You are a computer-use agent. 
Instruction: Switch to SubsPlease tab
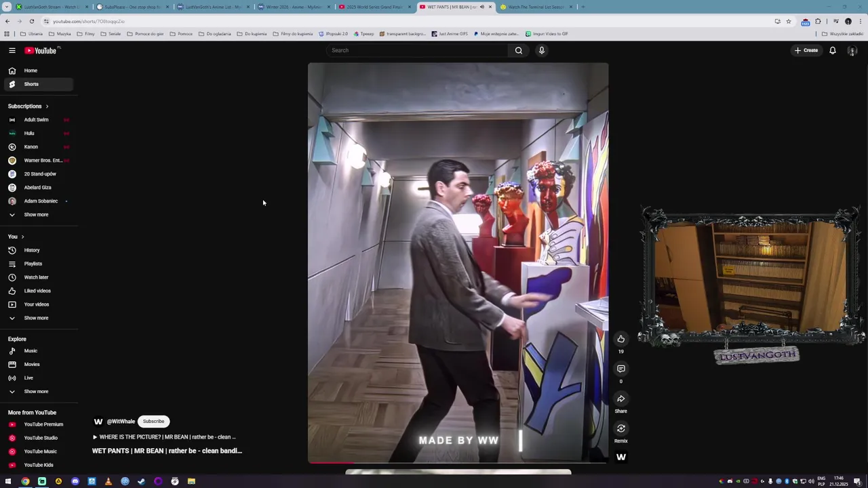(132, 7)
